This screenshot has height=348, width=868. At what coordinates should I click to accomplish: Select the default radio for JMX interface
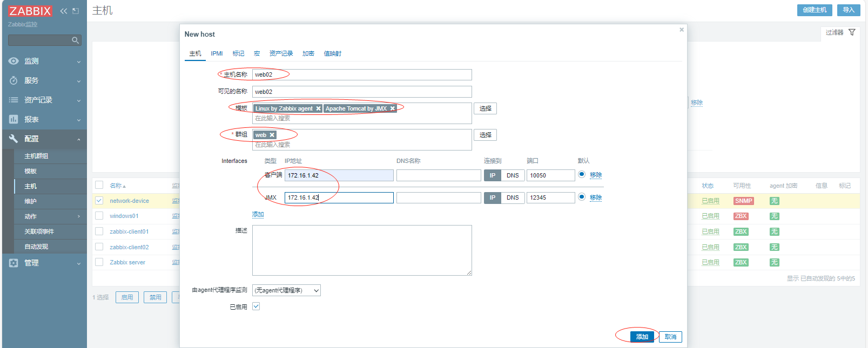pyautogui.click(x=582, y=197)
